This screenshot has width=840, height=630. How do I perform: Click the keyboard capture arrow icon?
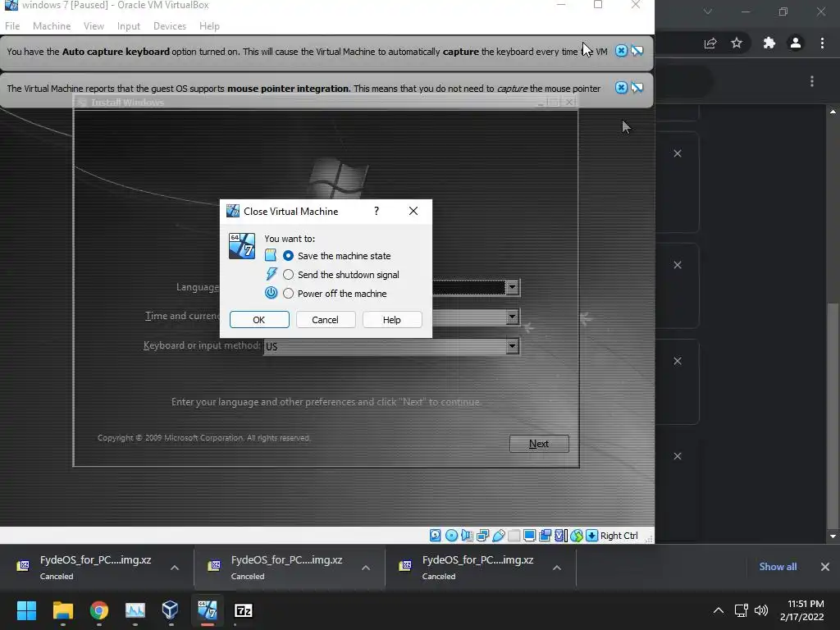coord(592,535)
